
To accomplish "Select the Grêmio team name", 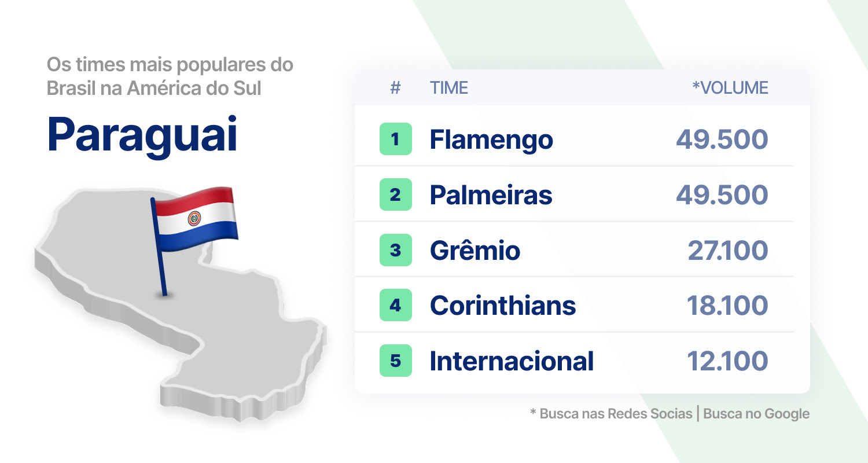I will click(475, 251).
